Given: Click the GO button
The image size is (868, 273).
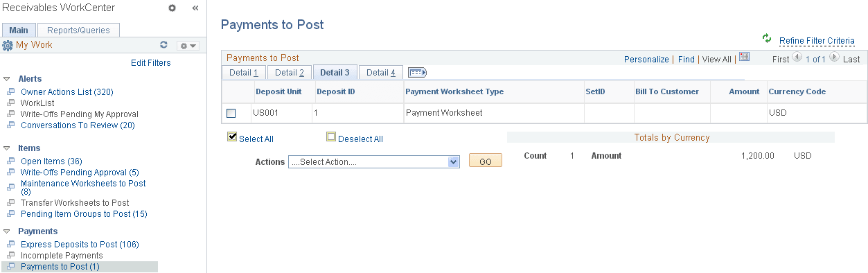Looking at the screenshot, I should click(486, 161).
